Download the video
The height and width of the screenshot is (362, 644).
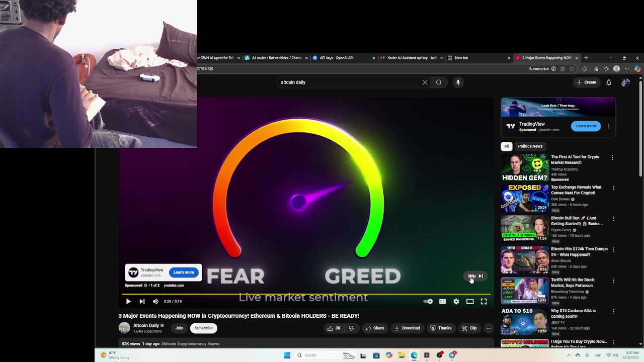coord(407,328)
